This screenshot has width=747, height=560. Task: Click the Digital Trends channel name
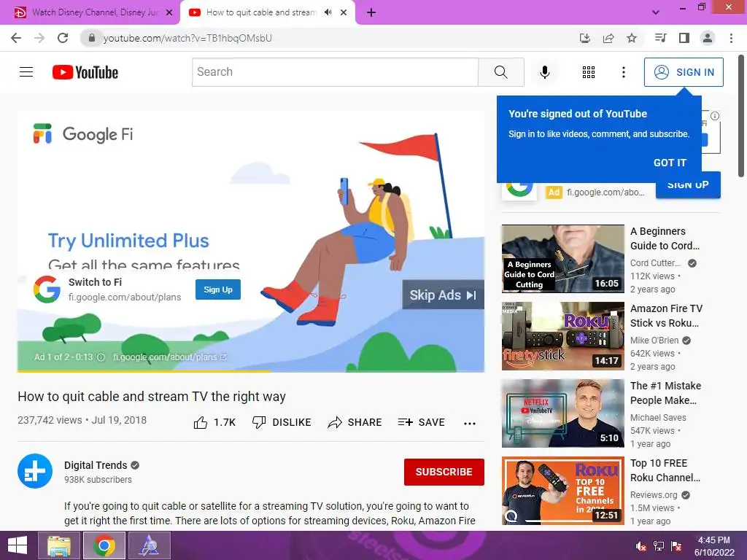point(96,465)
